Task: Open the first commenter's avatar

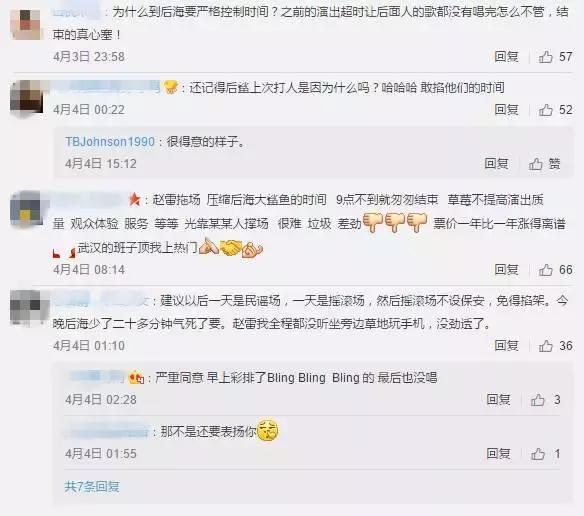Action: click(x=26, y=24)
